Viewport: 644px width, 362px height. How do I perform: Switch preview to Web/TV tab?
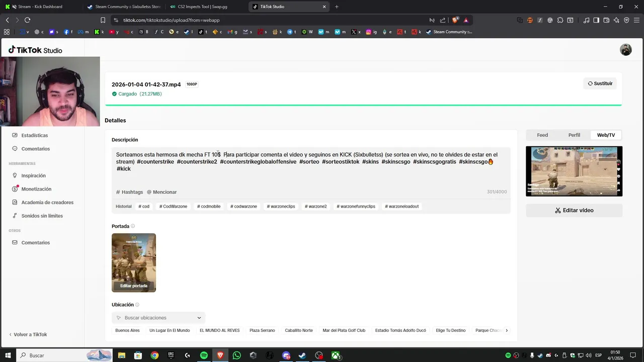[x=606, y=135]
